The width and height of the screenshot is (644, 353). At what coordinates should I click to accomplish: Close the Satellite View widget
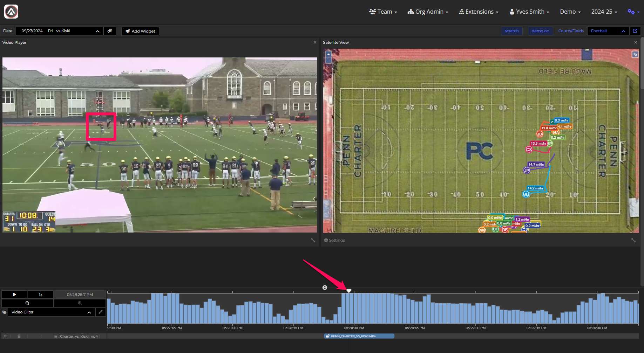point(636,42)
